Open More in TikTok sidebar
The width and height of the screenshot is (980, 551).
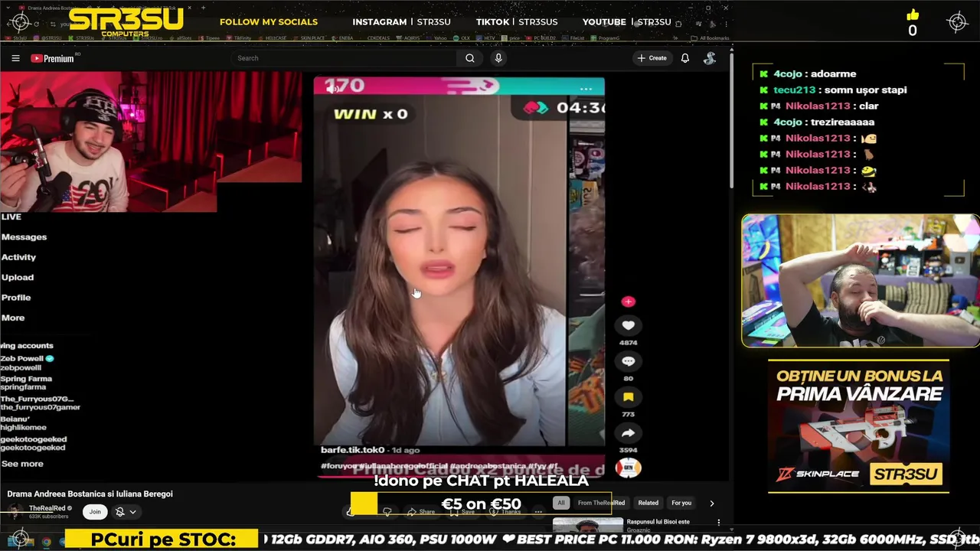[12, 318]
